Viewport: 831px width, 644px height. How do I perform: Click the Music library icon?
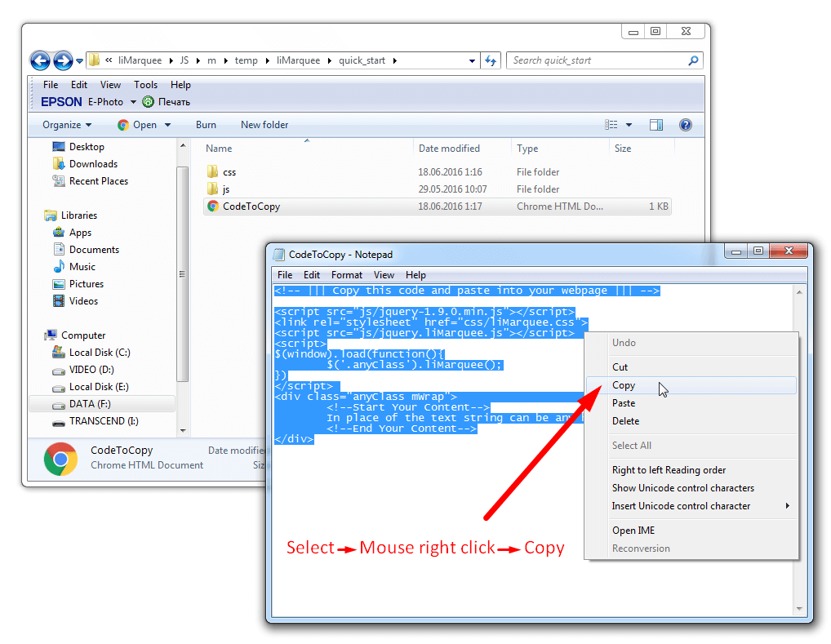click(59, 267)
